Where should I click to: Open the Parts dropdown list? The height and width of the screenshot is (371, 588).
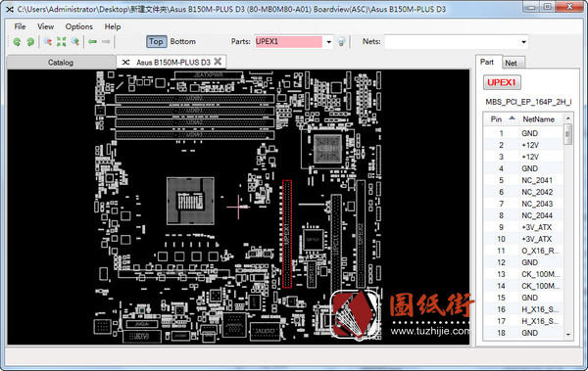tap(328, 42)
